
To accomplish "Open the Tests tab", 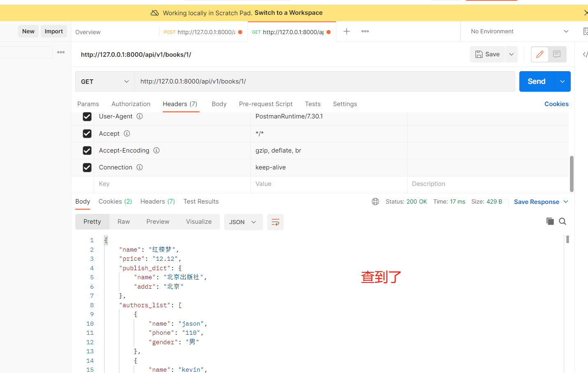I will [x=313, y=104].
